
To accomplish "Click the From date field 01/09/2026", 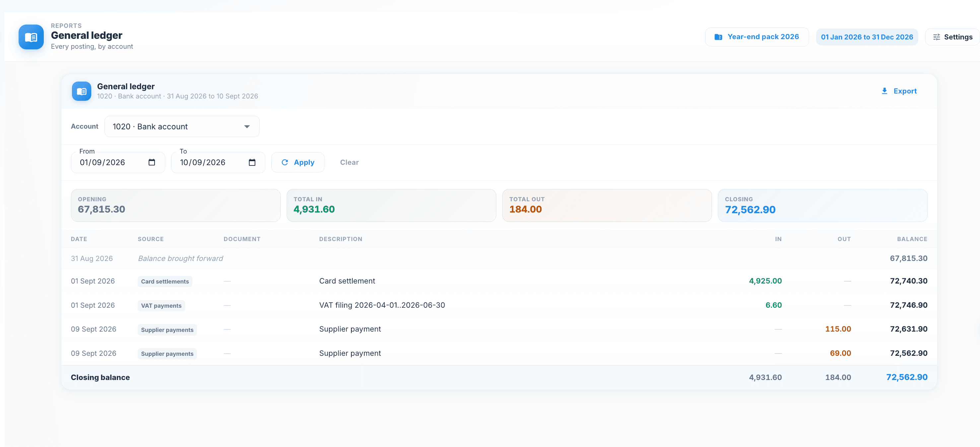I will click(118, 162).
